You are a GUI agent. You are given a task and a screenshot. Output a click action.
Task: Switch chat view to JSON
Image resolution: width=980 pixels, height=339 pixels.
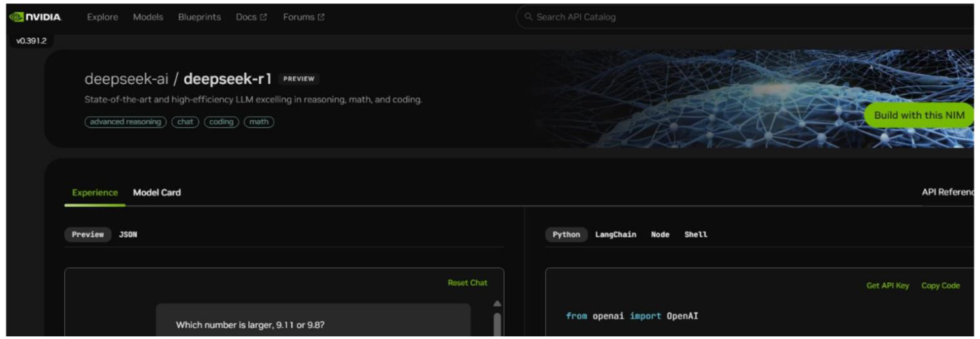[x=128, y=234]
